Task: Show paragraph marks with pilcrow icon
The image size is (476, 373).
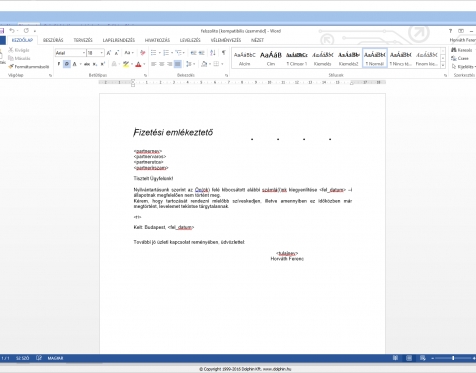Action: [224, 53]
